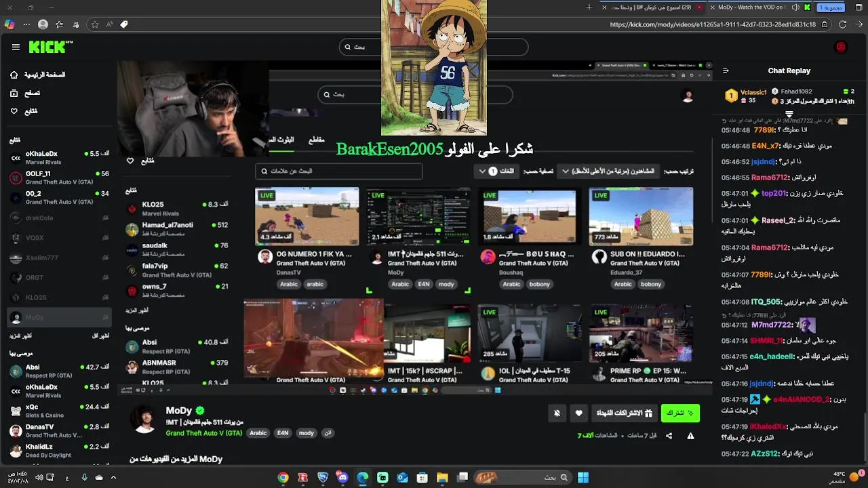Viewport: 868px width, 488px height.
Task: Click the site lock info icon
Action: click(x=825, y=24)
